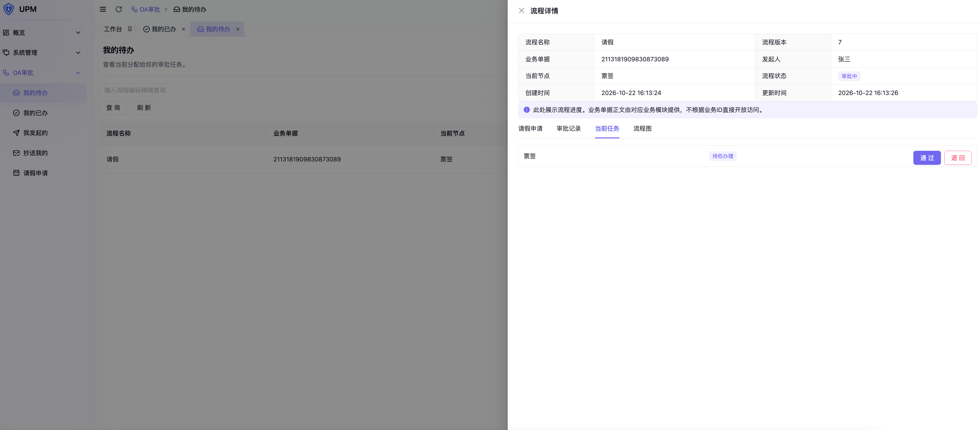Click the OA审批 breadcrumb link

pyautogui.click(x=146, y=9)
